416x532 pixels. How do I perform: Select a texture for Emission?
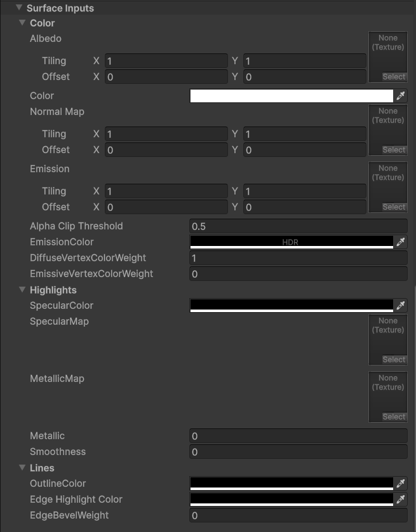tap(394, 207)
